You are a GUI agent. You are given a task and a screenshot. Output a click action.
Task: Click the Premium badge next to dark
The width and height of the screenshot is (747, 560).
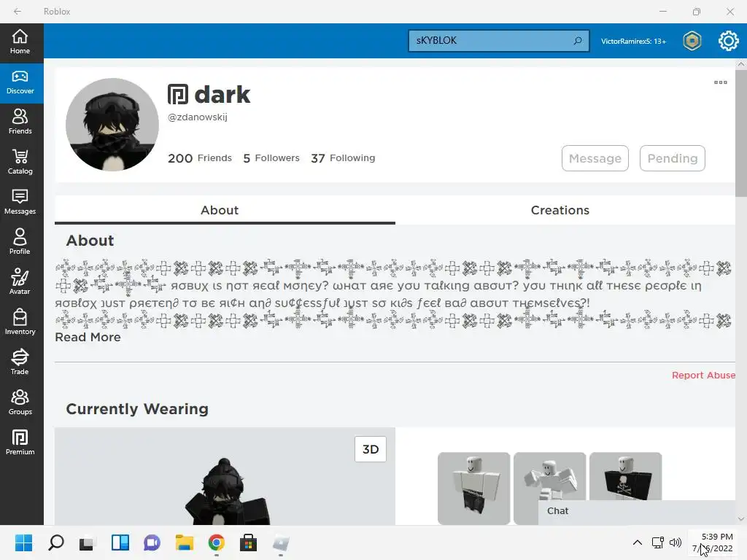[x=178, y=94]
